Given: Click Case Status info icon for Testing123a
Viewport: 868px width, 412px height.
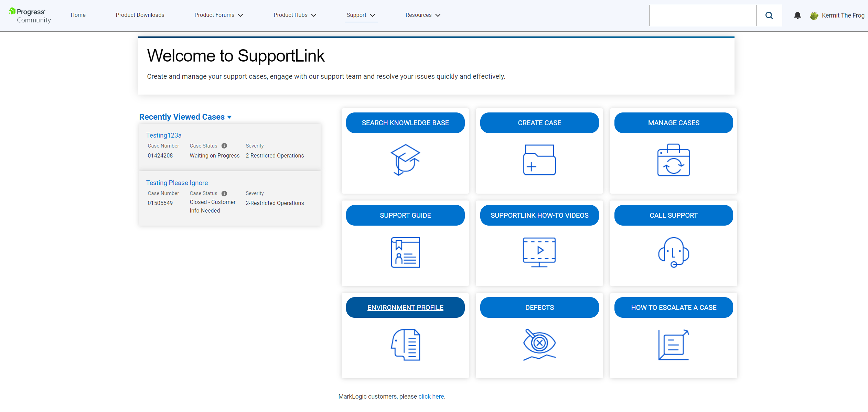Looking at the screenshot, I should click(224, 146).
